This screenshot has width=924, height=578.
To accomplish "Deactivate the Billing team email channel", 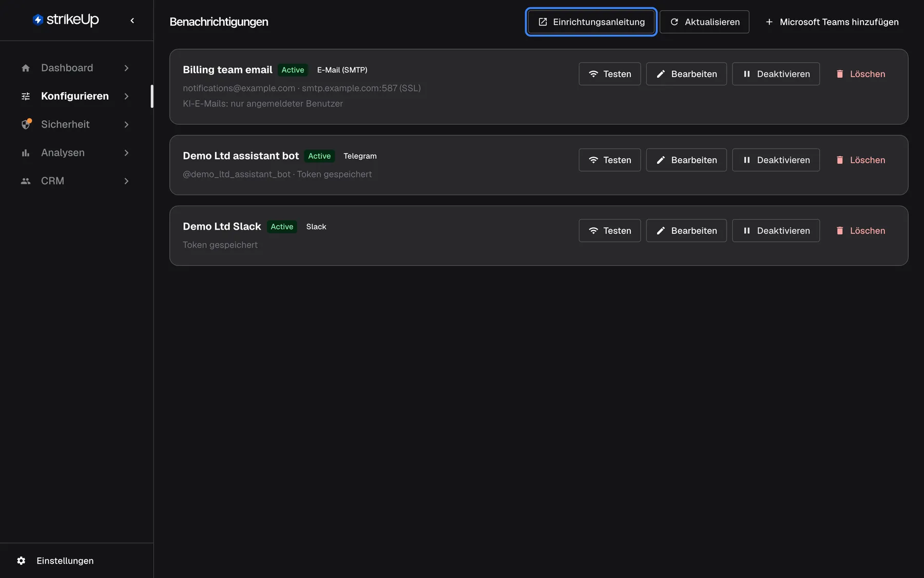I will (x=776, y=74).
